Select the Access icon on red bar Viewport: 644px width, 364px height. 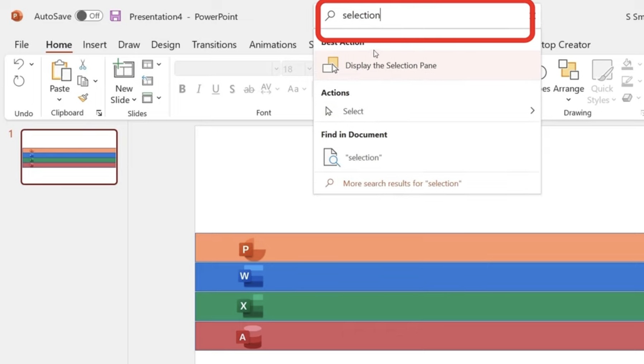(249, 337)
